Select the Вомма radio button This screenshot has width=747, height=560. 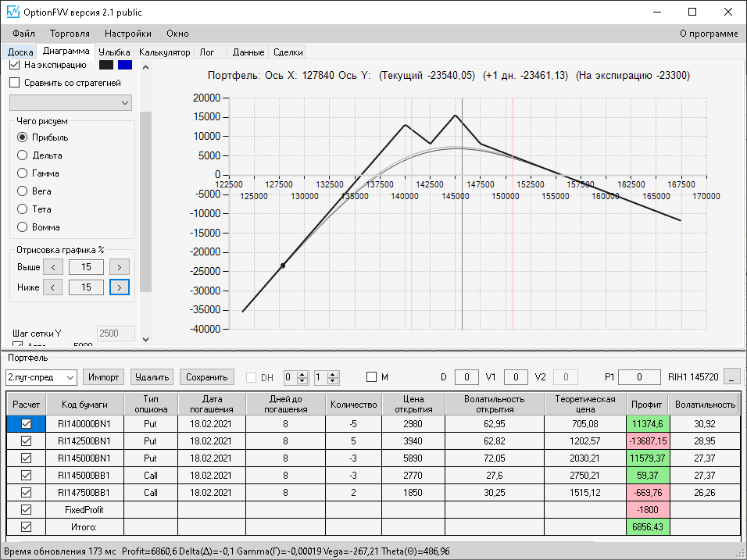pos(22,227)
